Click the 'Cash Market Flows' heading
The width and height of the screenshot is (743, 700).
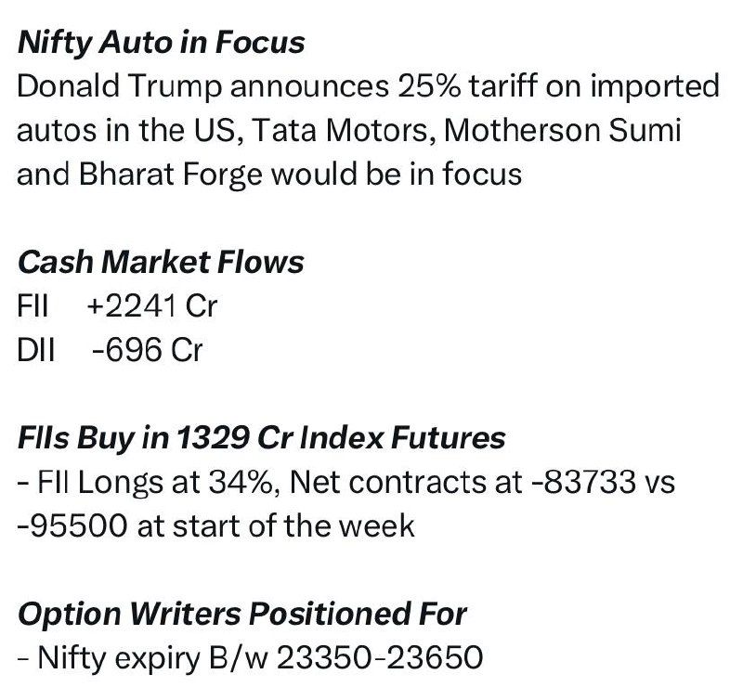[x=161, y=262]
